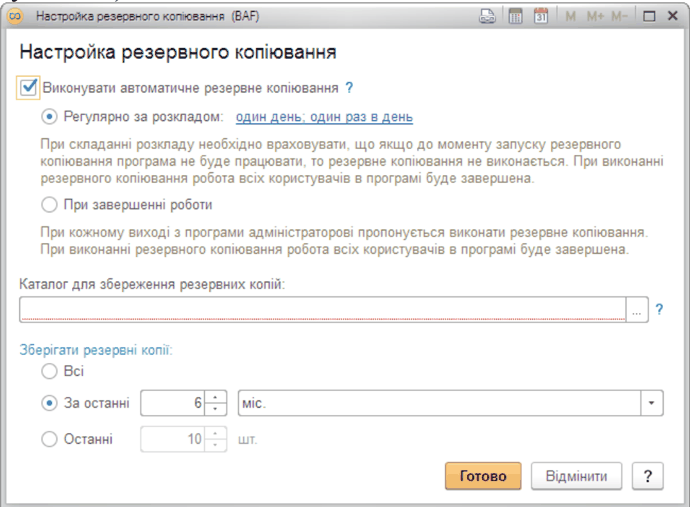Select 'Регулярно за розкладом' radio option
The width and height of the screenshot is (690, 507).
(50, 116)
